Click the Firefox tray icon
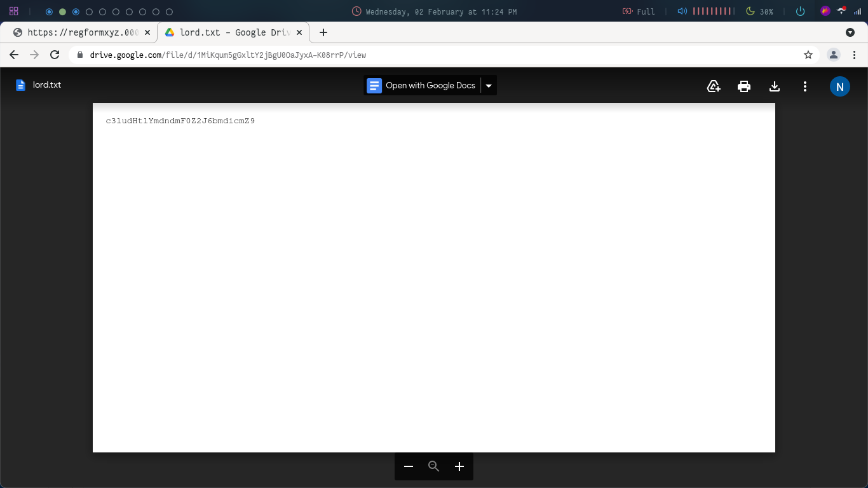Screen dimensions: 868x488 click(x=825, y=11)
